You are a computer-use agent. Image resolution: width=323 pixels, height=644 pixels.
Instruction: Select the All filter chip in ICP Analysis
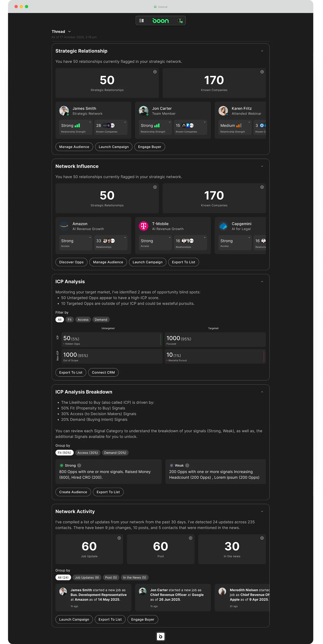pos(59,320)
